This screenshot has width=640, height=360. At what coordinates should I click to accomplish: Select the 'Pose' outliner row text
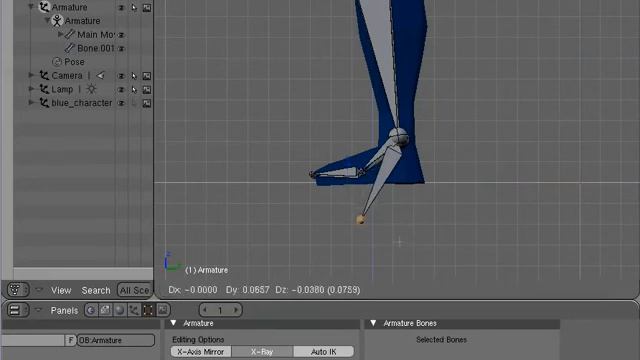click(74, 62)
